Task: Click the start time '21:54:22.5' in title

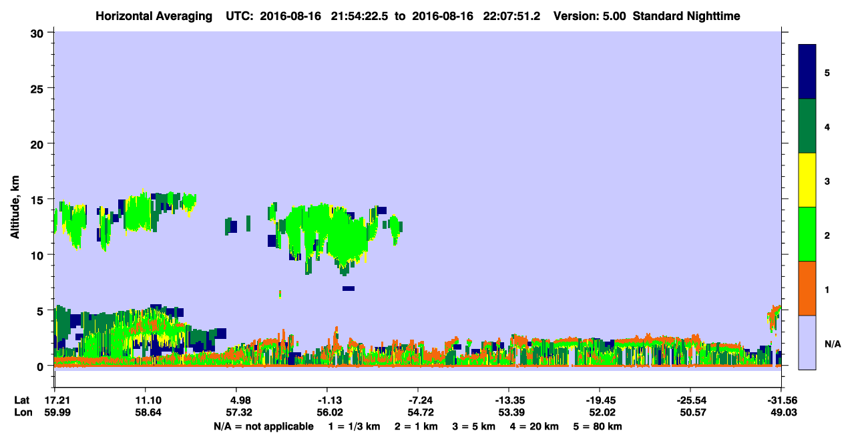Action: (361, 16)
